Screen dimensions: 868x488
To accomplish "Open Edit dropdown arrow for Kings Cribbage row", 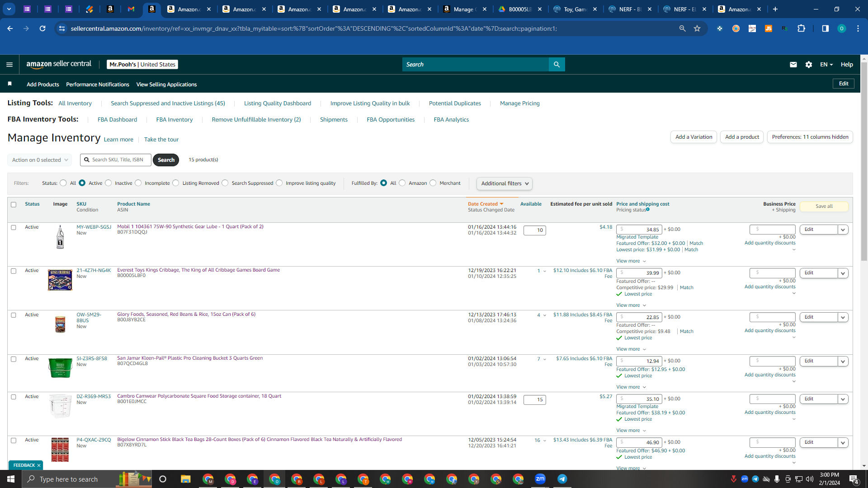I will point(843,273).
